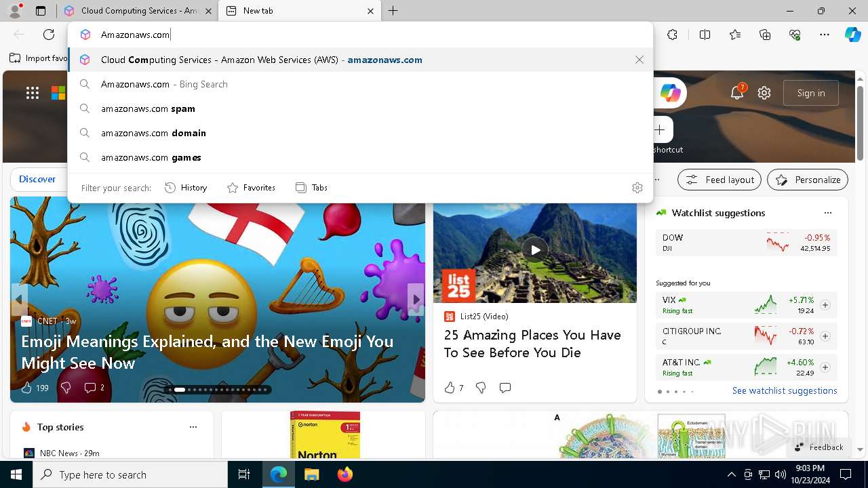This screenshot has height=488, width=868.
Task: Choose Amazonaws.com Bing Search suggestion
Action: click(x=360, y=84)
